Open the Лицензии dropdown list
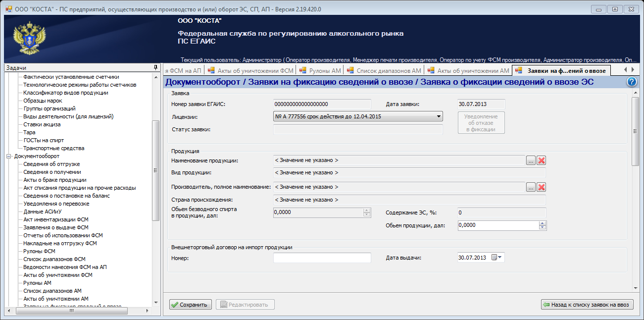Viewport: 644px width, 320px height. point(439,116)
